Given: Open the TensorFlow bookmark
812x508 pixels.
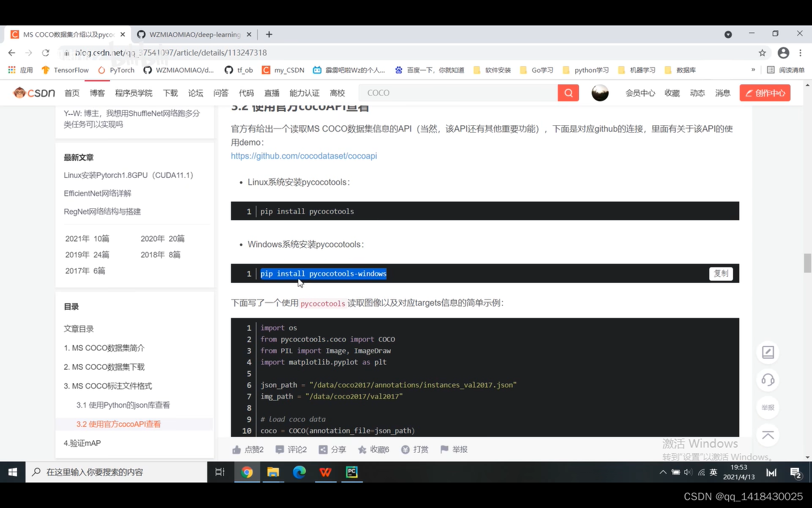Looking at the screenshot, I should click(65, 70).
